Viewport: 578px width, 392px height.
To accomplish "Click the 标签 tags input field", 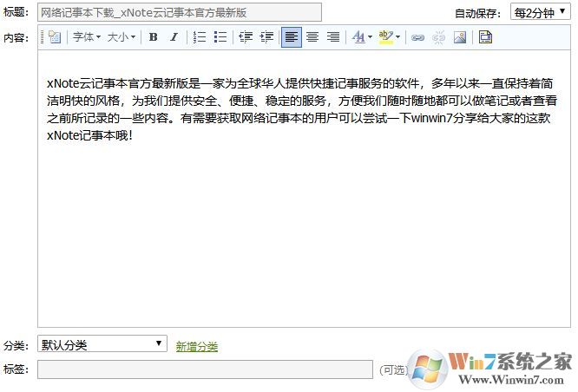I will 206,369.
